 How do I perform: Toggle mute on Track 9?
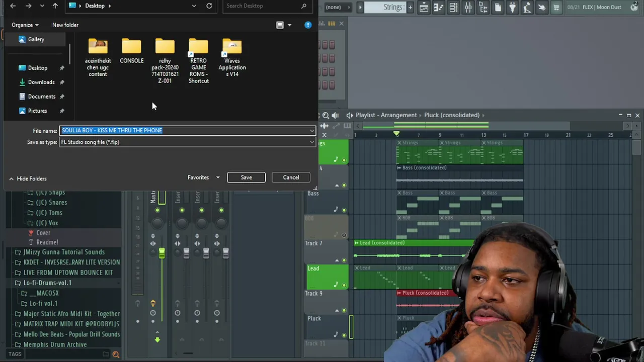(x=344, y=310)
